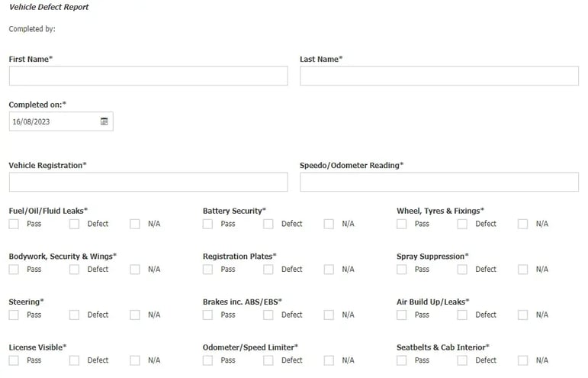Check N/A for Wheel, Tyres & Fixings
This screenshot has height=378, width=588.
click(522, 224)
